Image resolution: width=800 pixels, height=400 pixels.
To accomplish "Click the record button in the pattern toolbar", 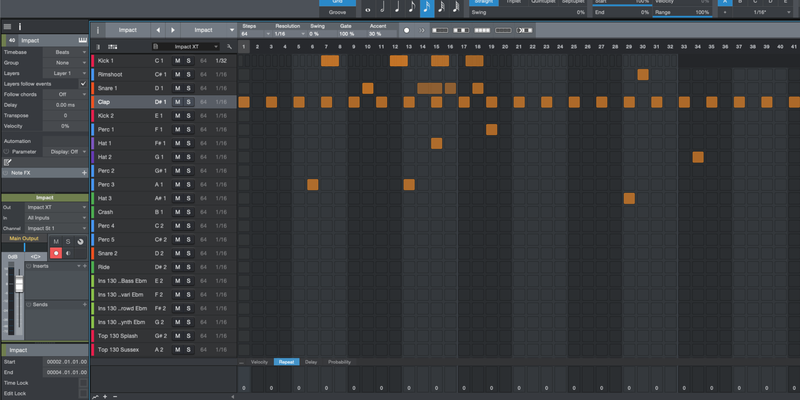I will (x=407, y=30).
